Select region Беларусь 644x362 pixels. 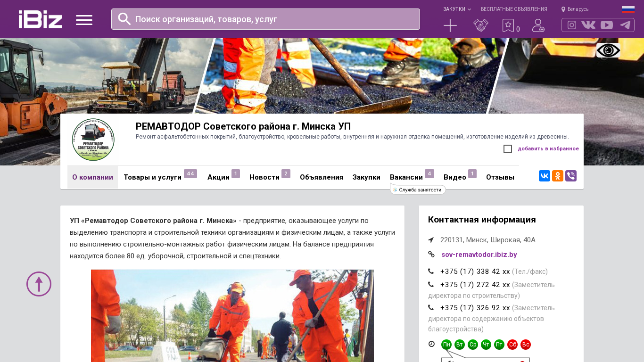tap(575, 9)
